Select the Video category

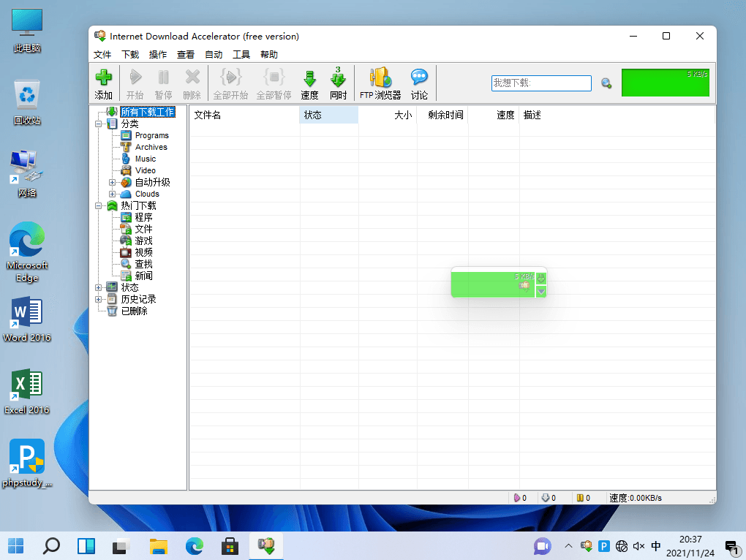pyautogui.click(x=145, y=170)
